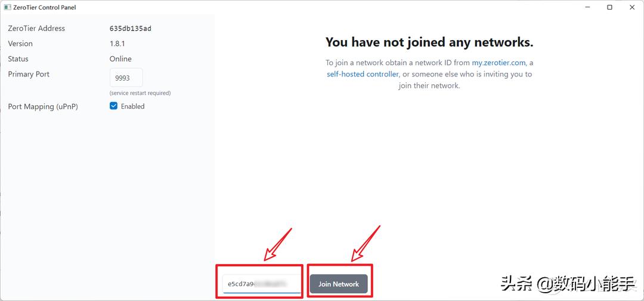
Task: Click the service restart required note
Action: pyautogui.click(x=140, y=93)
